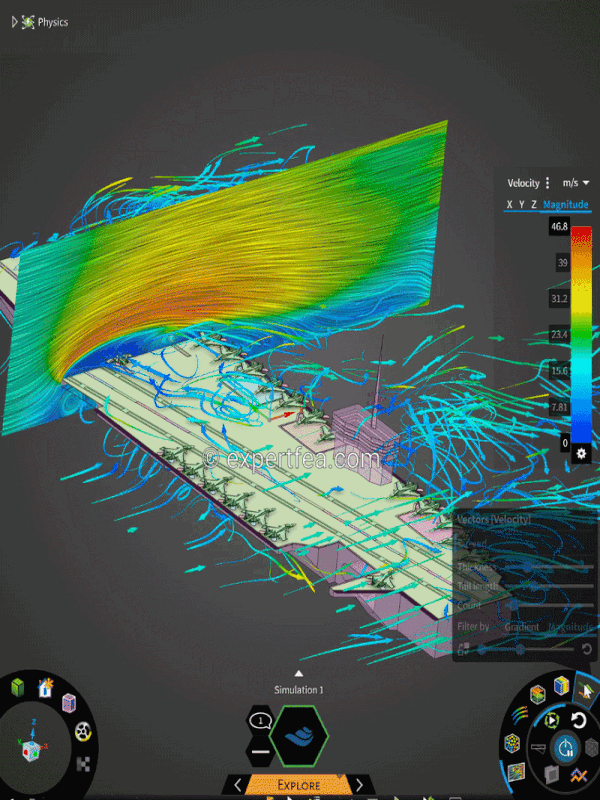This screenshot has height=800, width=600.
Task: Open the fluid flow simulation hexagon
Action: (299, 736)
